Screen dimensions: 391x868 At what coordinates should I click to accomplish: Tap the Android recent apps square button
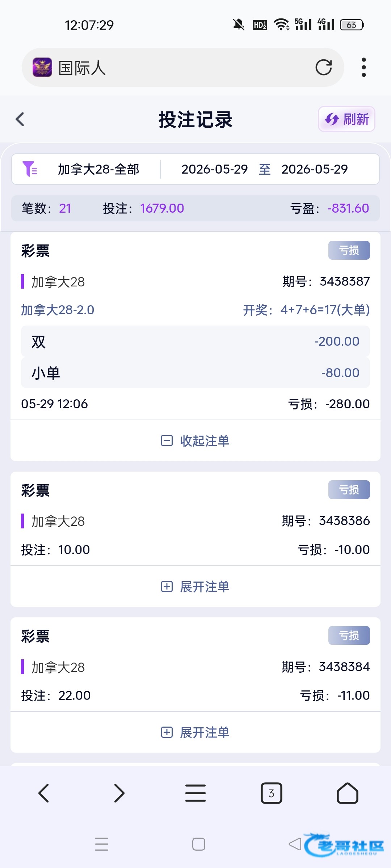point(199,844)
